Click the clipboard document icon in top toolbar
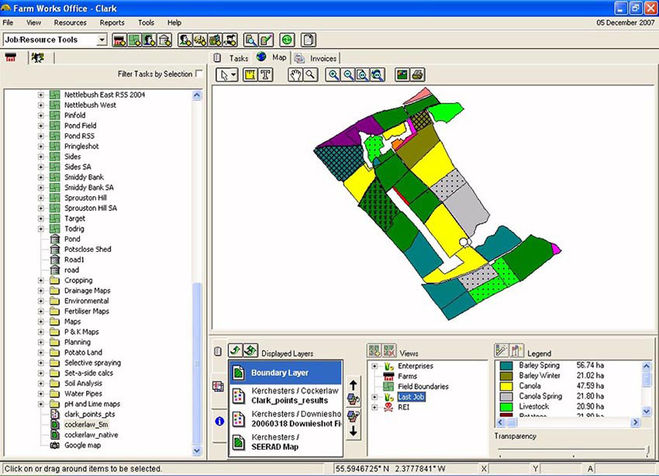This screenshot has width=659, height=476. click(308, 40)
